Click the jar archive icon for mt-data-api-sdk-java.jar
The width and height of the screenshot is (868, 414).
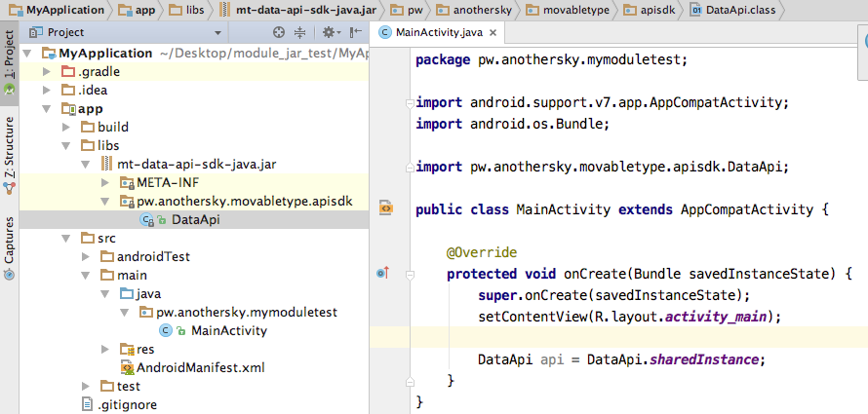tap(107, 165)
